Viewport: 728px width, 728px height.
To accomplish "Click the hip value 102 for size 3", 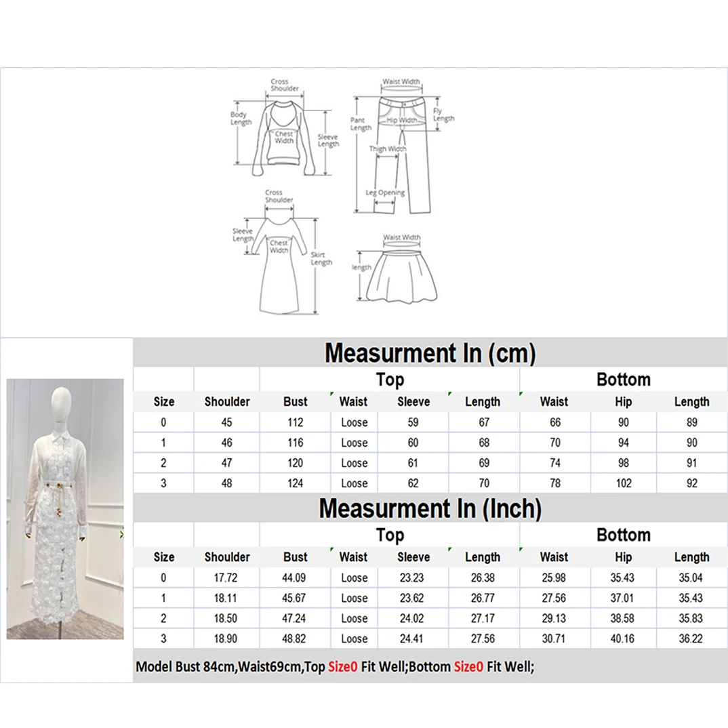I will [x=624, y=484].
